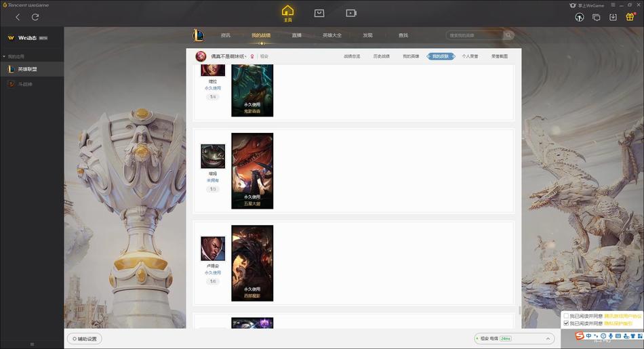Switch to 个人荣誉 sub-tab
Viewport: 644px width, 349px height.
tap(470, 56)
